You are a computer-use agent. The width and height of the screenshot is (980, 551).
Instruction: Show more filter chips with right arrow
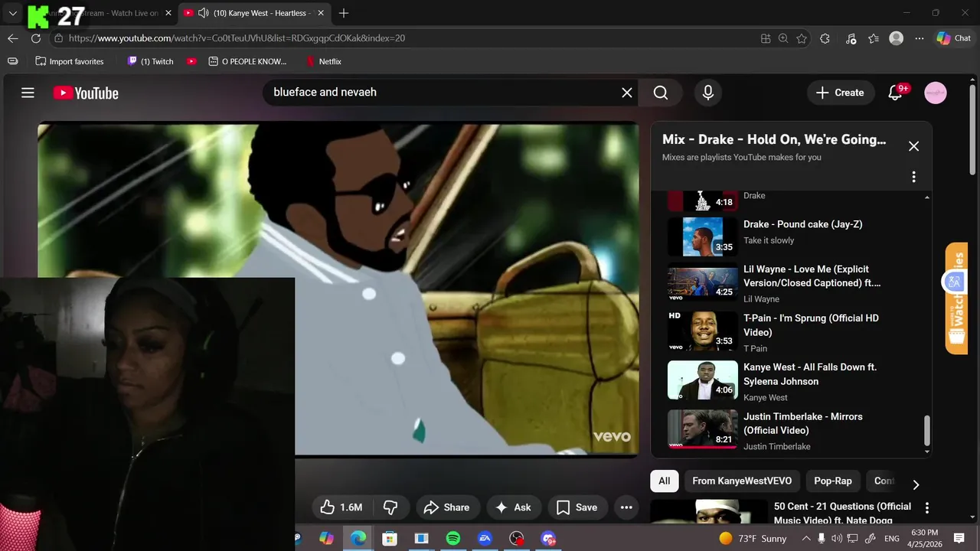pos(916,484)
